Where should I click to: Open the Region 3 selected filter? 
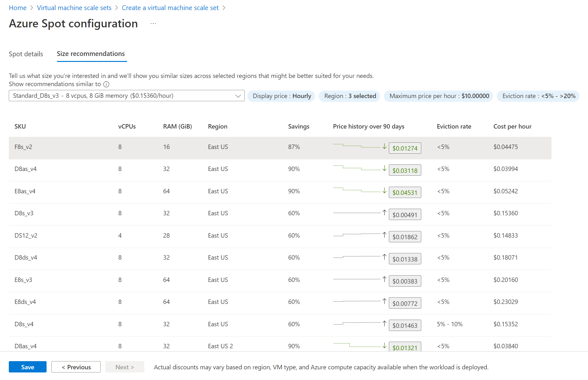point(350,96)
